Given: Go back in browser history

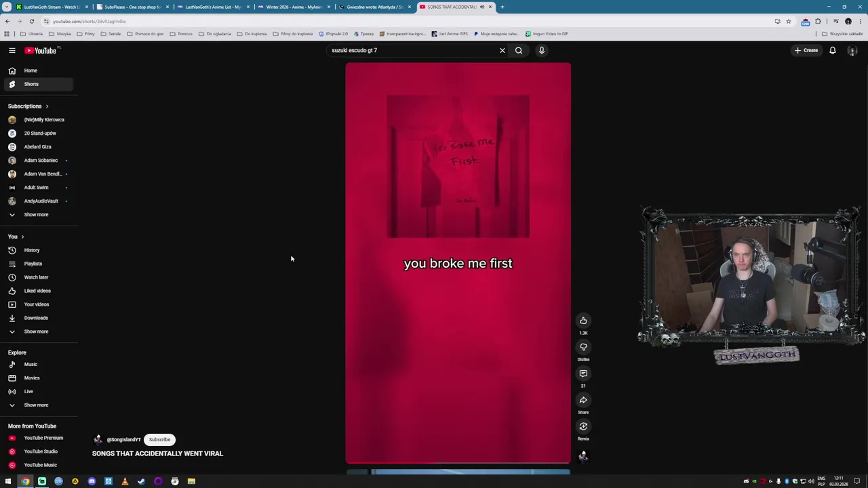Looking at the screenshot, I should click(x=7, y=21).
